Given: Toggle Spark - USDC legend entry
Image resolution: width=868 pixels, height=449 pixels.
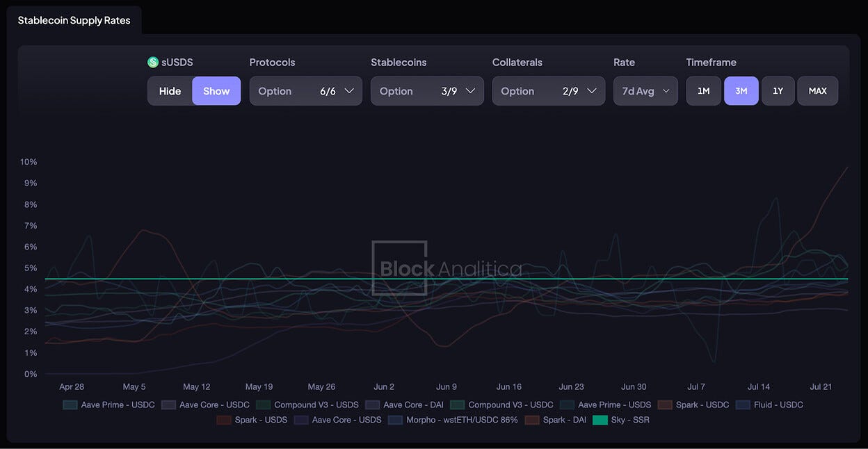Looking at the screenshot, I should [693, 405].
